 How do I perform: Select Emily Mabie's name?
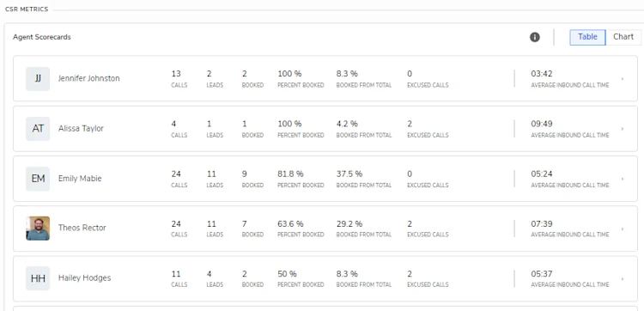pos(80,179)
